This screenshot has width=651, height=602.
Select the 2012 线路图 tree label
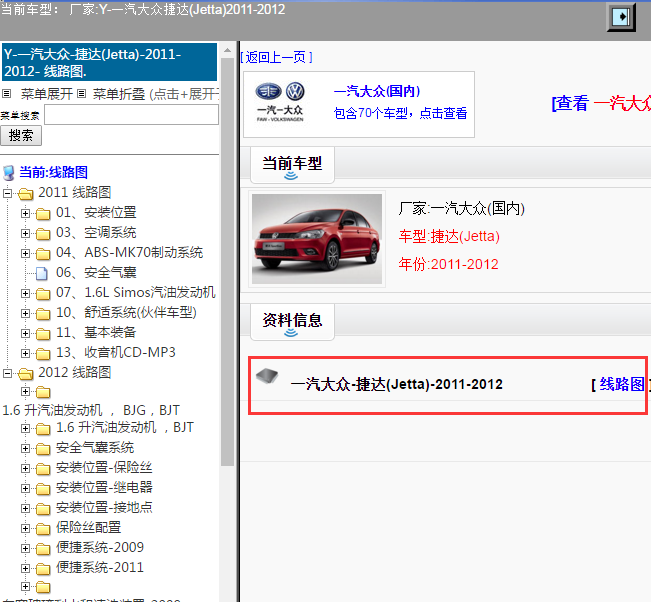(75, 372)
